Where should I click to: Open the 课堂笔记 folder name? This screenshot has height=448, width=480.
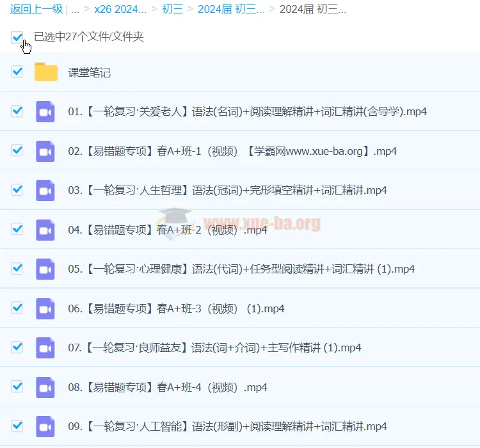[x=90, y=72]
